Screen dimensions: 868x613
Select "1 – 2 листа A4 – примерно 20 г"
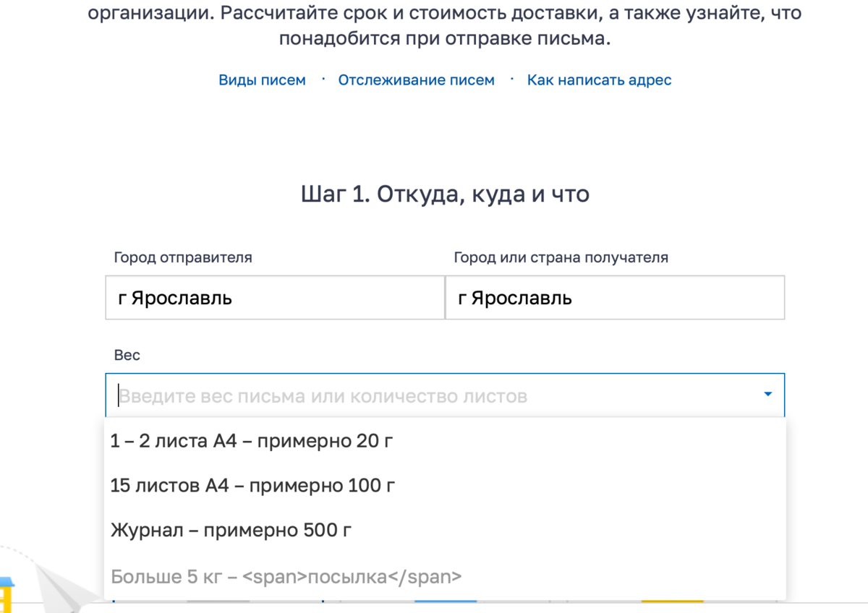[x=251, y=440]
